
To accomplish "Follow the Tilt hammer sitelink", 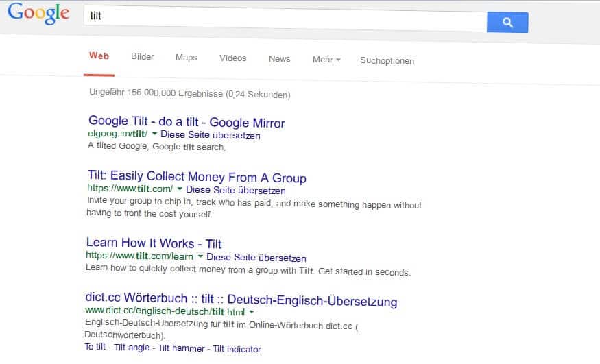I will point(182,348).
